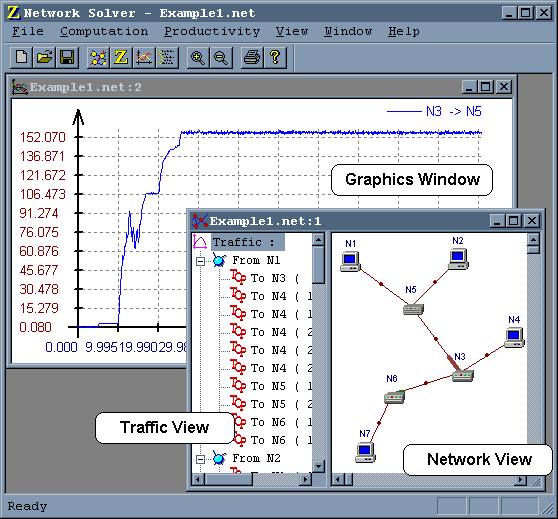The width and height of the screenshot is (558, 519).
Task: Click the network topology toolbar icon
Action: [98, 57]
